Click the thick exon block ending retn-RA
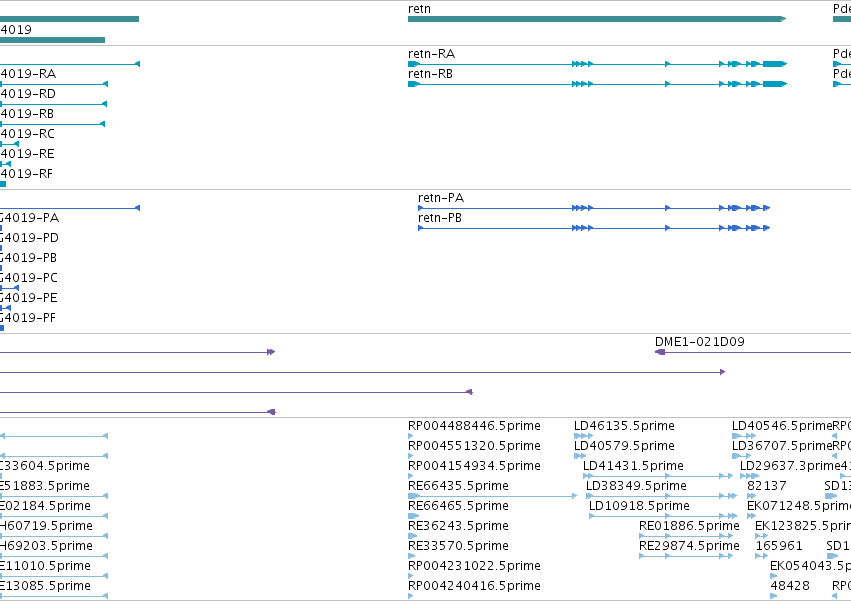The width and height of the screenshot is (851, 601). click(x=774, y=64)
